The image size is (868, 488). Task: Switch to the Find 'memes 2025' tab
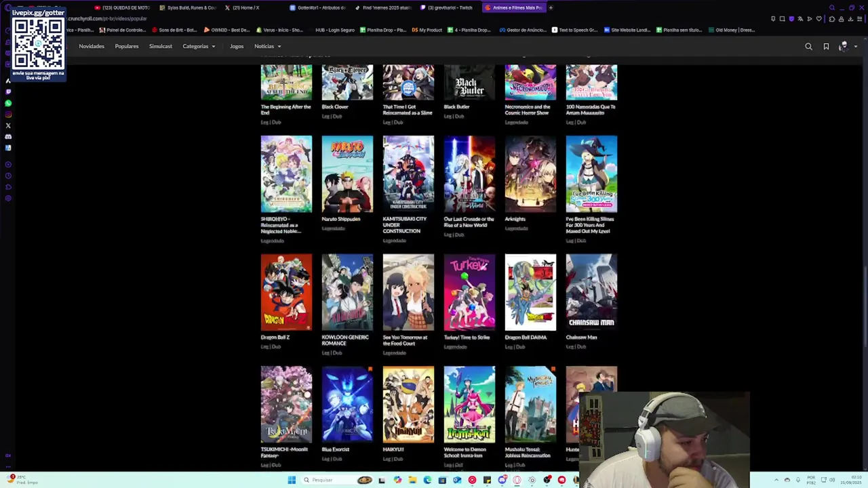383,7
